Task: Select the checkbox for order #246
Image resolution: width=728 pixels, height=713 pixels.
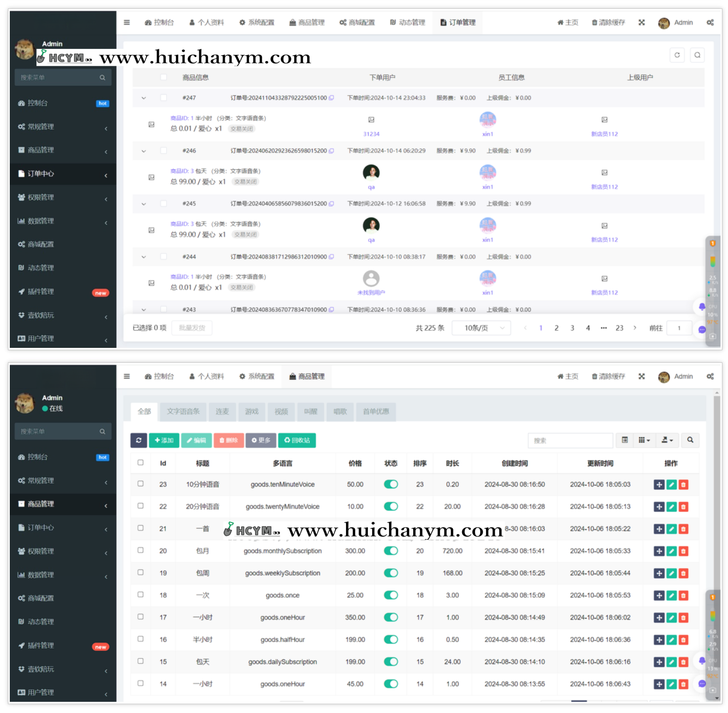Action: [x=164, y=151]
